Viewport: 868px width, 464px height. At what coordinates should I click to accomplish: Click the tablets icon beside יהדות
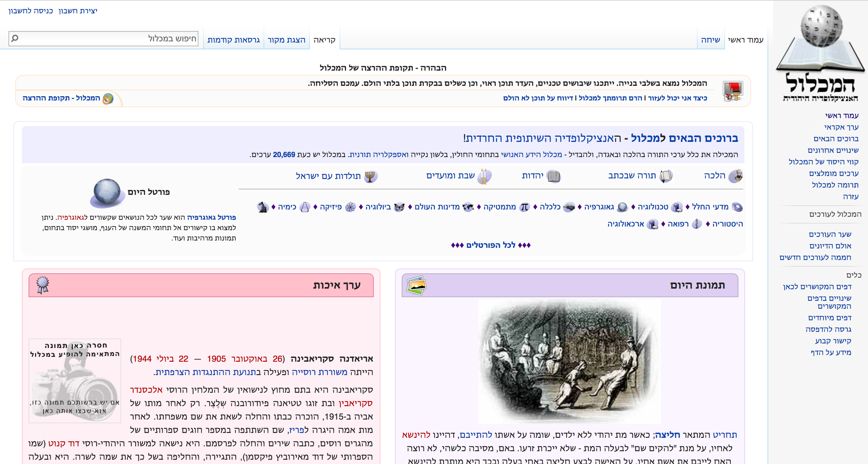[x=554, y=176]
